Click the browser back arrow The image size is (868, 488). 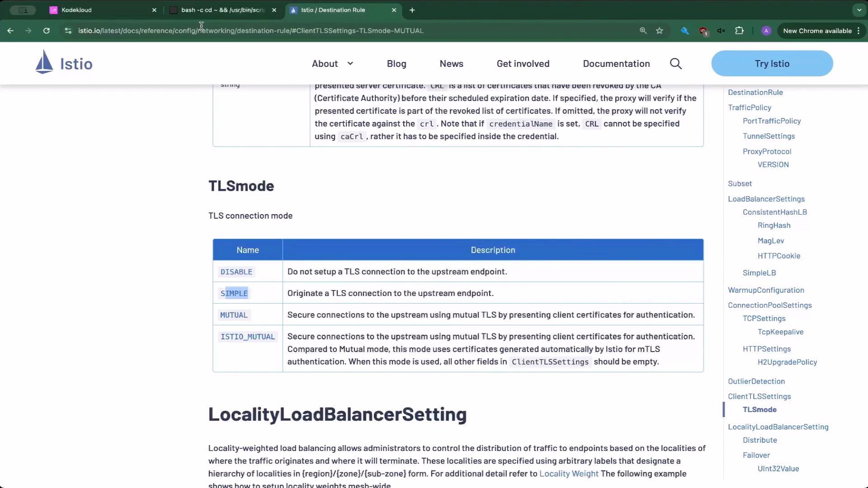10,31
